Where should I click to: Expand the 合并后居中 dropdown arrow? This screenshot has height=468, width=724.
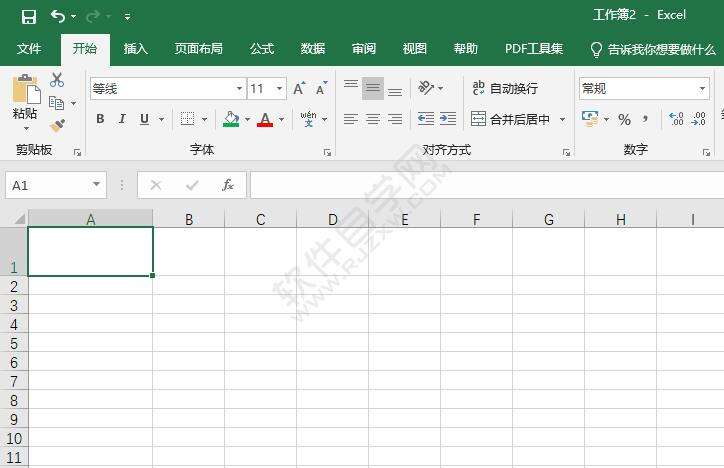(x=562, y=120)
